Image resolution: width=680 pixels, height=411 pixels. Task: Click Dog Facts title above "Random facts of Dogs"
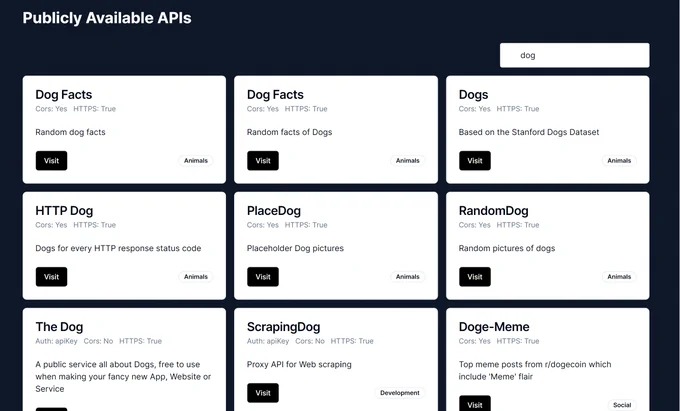pyautogui.click(x=275, y=95)
